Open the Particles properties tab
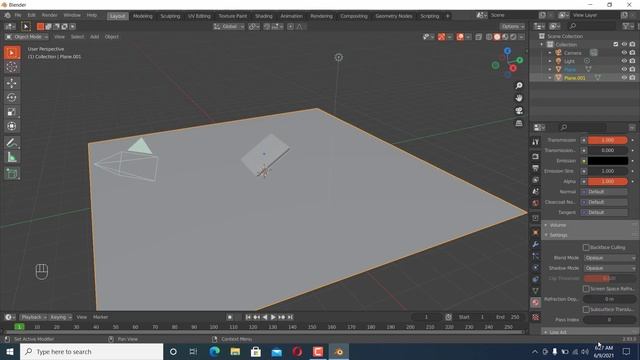This screenshot has width=640, height=360. pyautogui.click(x=536, y=256)
